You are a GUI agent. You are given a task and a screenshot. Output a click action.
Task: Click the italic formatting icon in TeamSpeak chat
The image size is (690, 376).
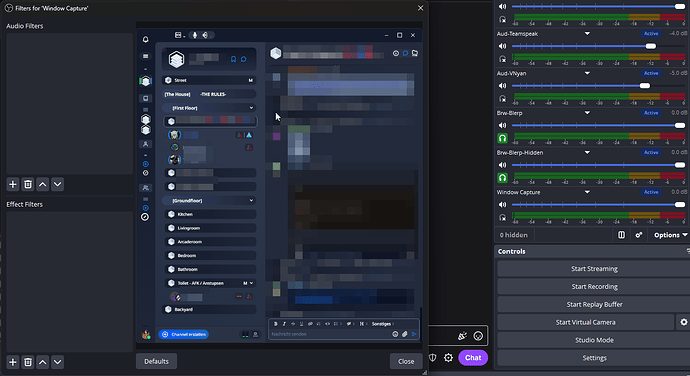(284, 324)
